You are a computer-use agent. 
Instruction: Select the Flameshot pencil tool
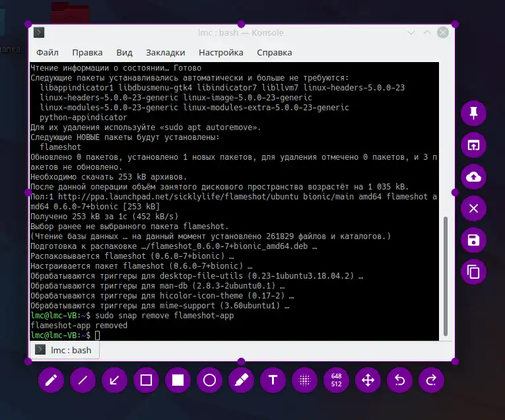click(x=51, y=380)
